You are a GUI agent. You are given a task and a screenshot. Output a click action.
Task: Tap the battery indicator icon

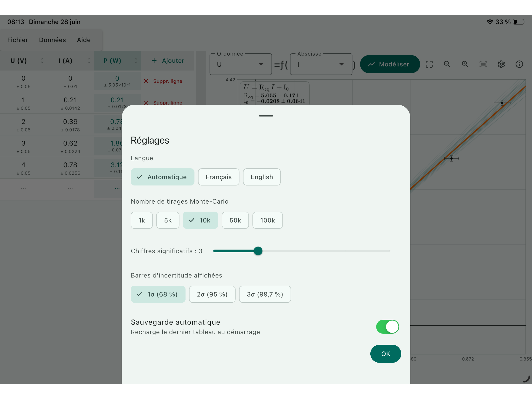[x=519, y=22]
